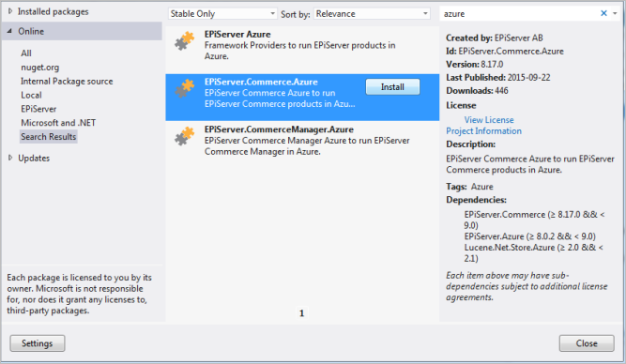Go to results page 1
The width and height of the screenshot is (626, 364).
coord(302,313)
